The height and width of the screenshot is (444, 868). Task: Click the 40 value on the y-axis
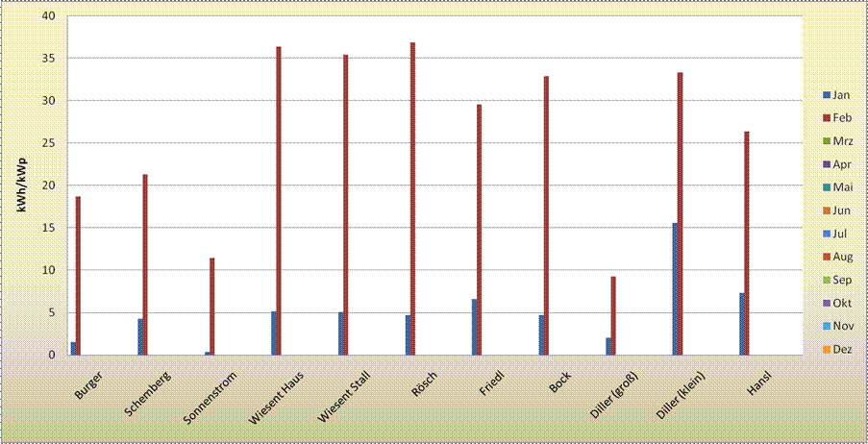click(x=49, y=15)
